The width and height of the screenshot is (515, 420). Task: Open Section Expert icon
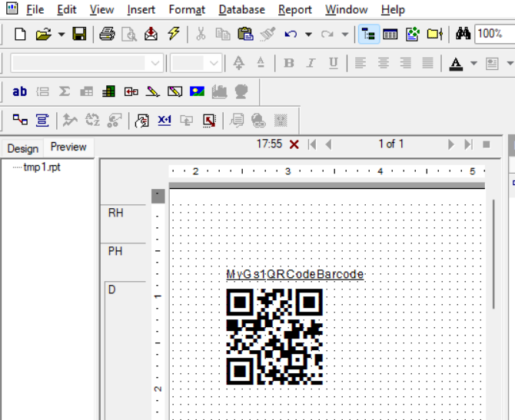[x=42, y=120]
